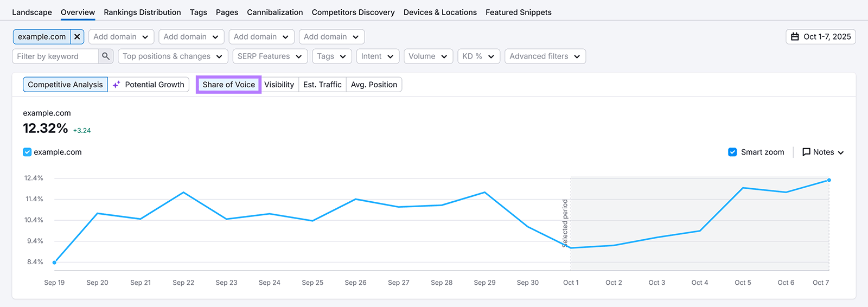
Task: Open the Featured Snippets tab
Action: click(518, 12)
